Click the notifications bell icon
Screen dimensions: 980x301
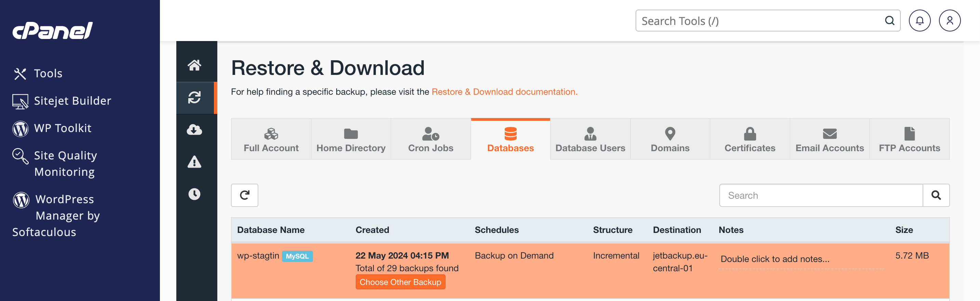(919, 21)
